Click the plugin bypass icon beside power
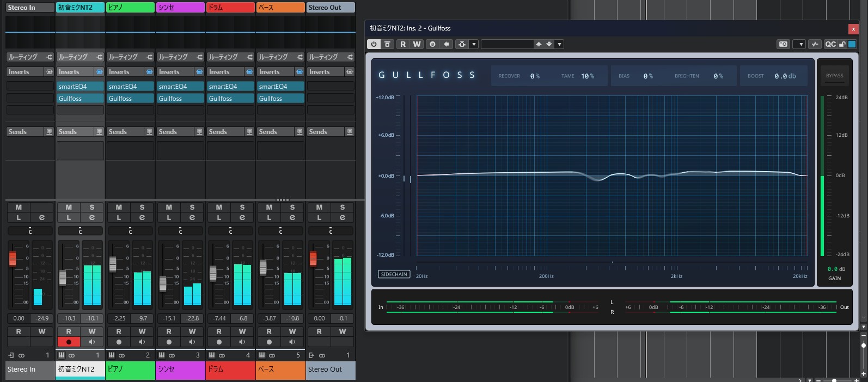Viewport: 868px width, 382px height. (387, 44)
